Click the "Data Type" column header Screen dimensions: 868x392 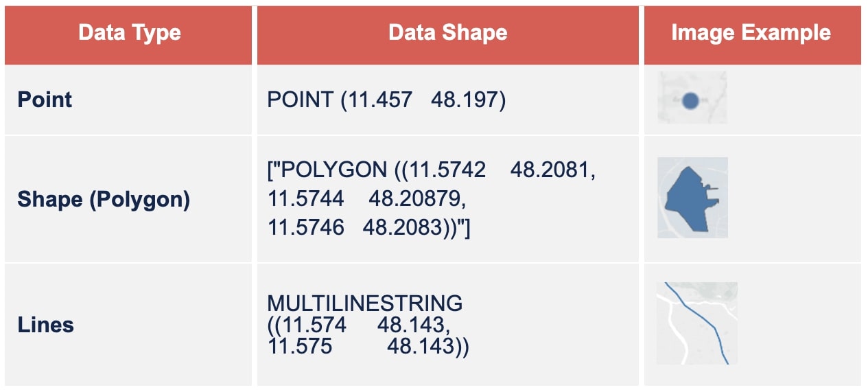(x=130, y=33)
